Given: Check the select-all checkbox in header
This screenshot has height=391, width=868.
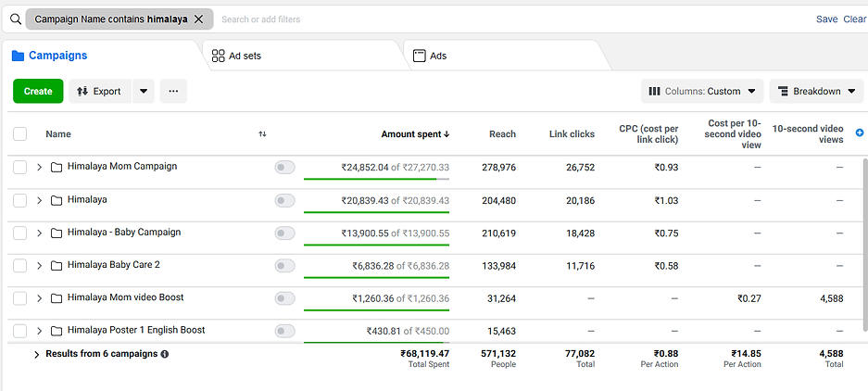Looking at the screenshot, I should pos(20,134).
